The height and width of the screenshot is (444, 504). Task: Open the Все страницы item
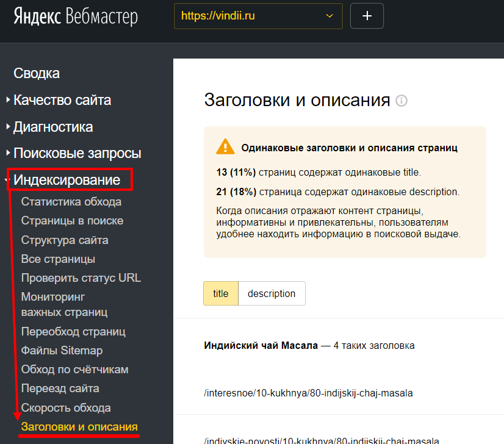pos(58,259)
